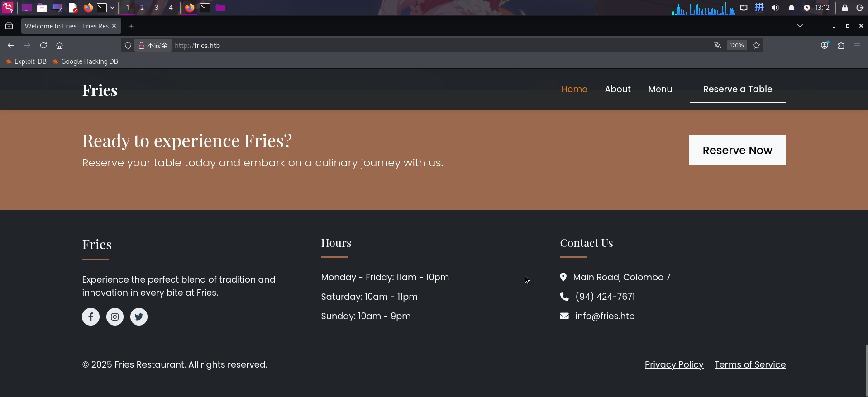Viewport: 868px width, 397px height.
Task: Bookmark this page with the star icon
Action: 756,45
